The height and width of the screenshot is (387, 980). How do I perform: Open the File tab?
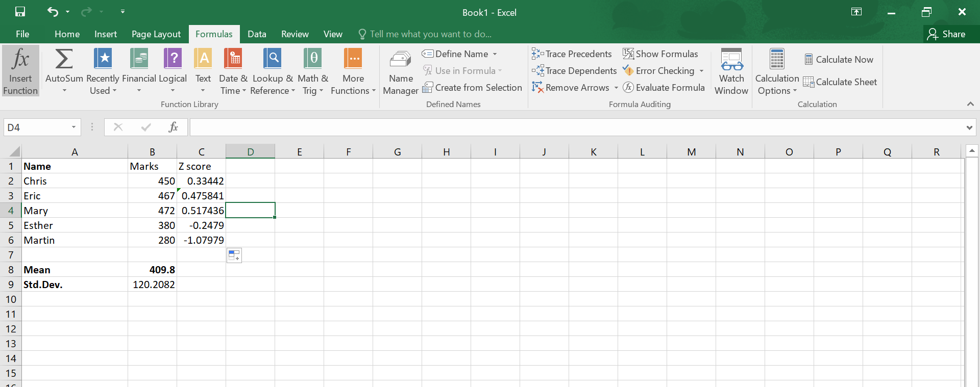(22, 34)
